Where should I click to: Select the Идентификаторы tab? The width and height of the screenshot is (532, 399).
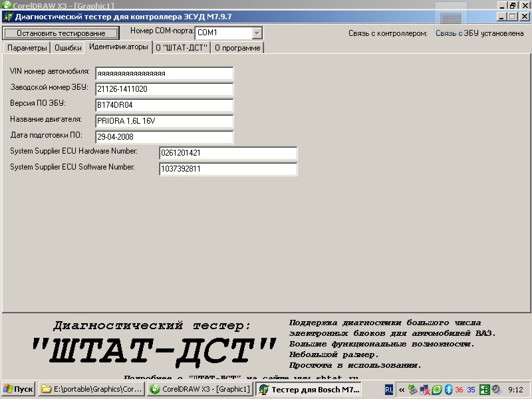[118, 47]
